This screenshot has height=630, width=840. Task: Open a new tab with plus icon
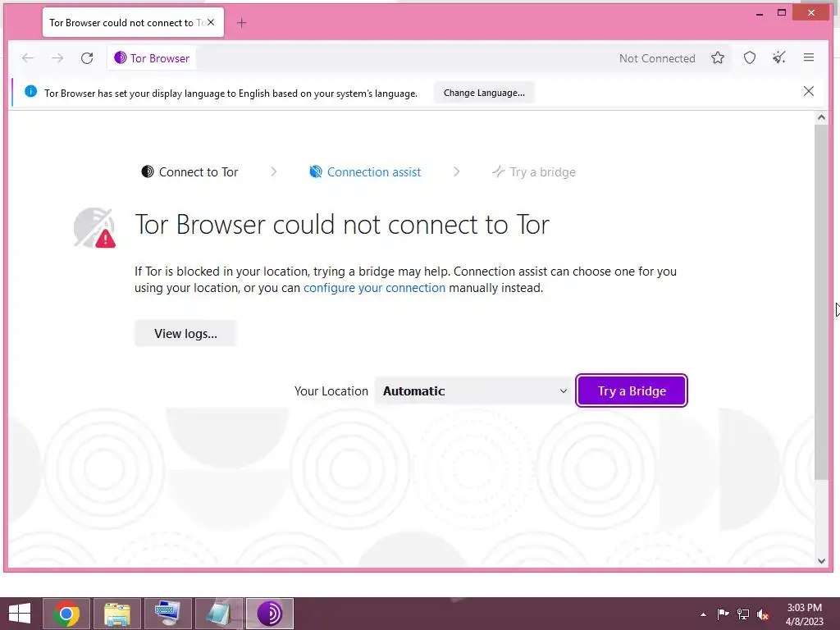tap(242, 22)
